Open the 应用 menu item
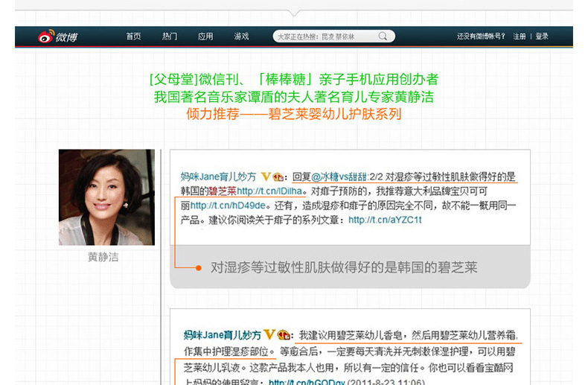588x385 pixels. tap(205, 36)
